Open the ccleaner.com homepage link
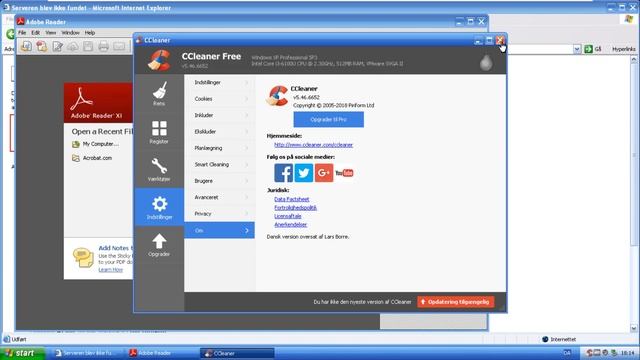 click(x=313, y=145)
